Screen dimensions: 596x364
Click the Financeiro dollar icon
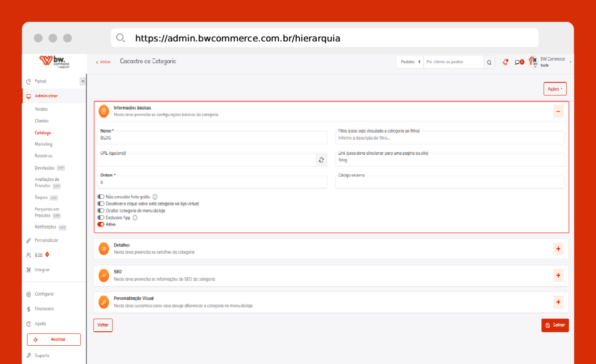(x=29, y=309)
